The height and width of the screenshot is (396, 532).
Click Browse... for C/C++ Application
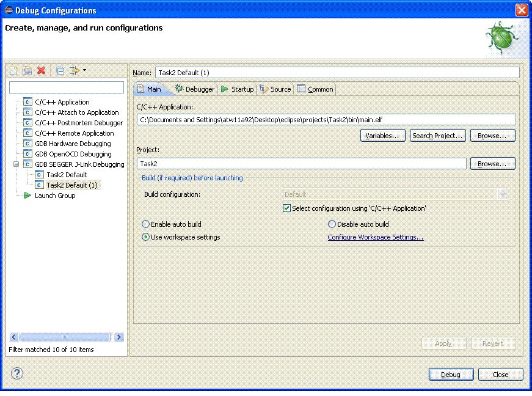[493, 136]
